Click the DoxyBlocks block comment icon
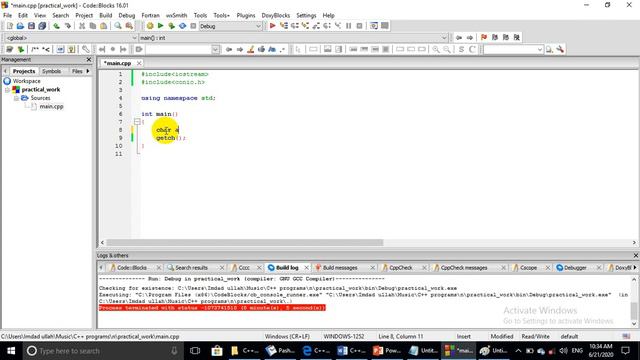 pos(35,49)
